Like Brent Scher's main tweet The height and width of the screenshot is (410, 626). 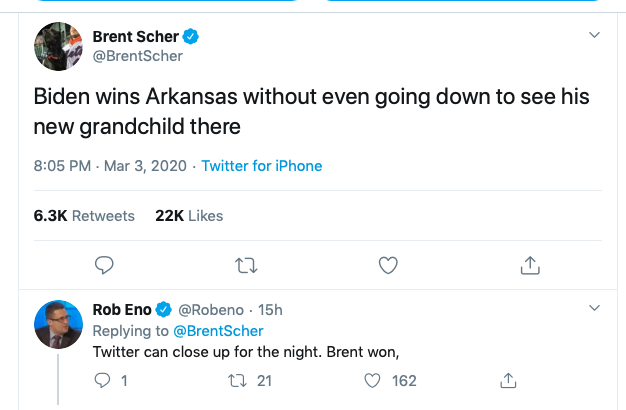point(388,265)
